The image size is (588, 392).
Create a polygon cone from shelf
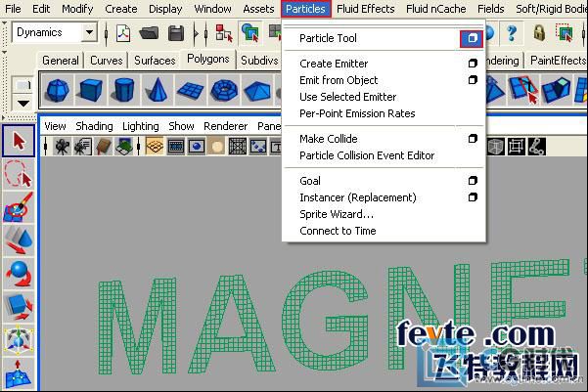(158, 93)
